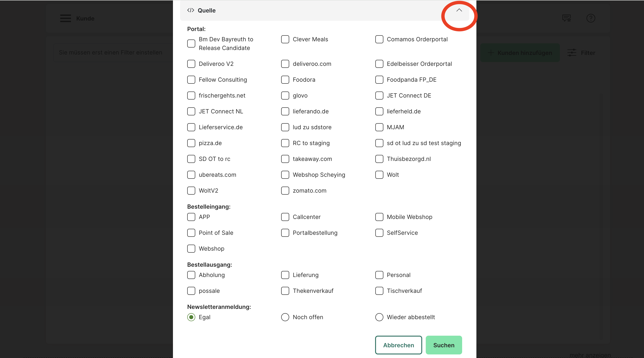Enable the Clever Meals portal checkbox

click(x=285, y=39)
